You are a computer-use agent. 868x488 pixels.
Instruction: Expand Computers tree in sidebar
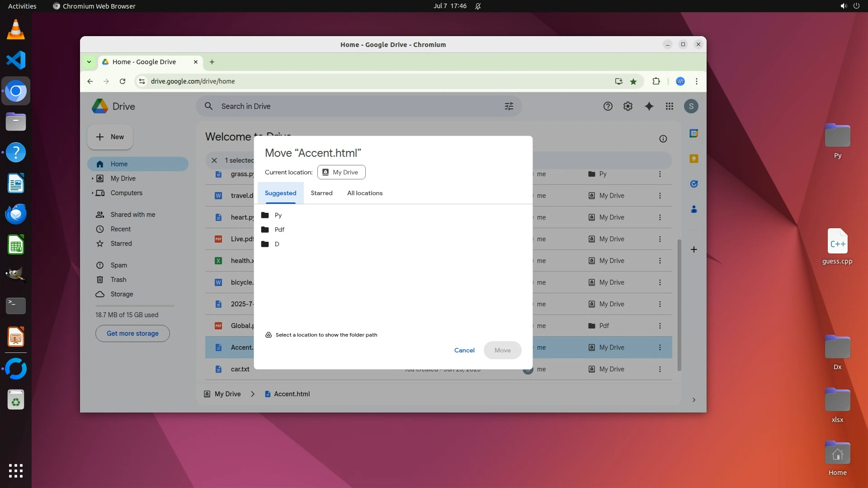click(x=93, y=193)
